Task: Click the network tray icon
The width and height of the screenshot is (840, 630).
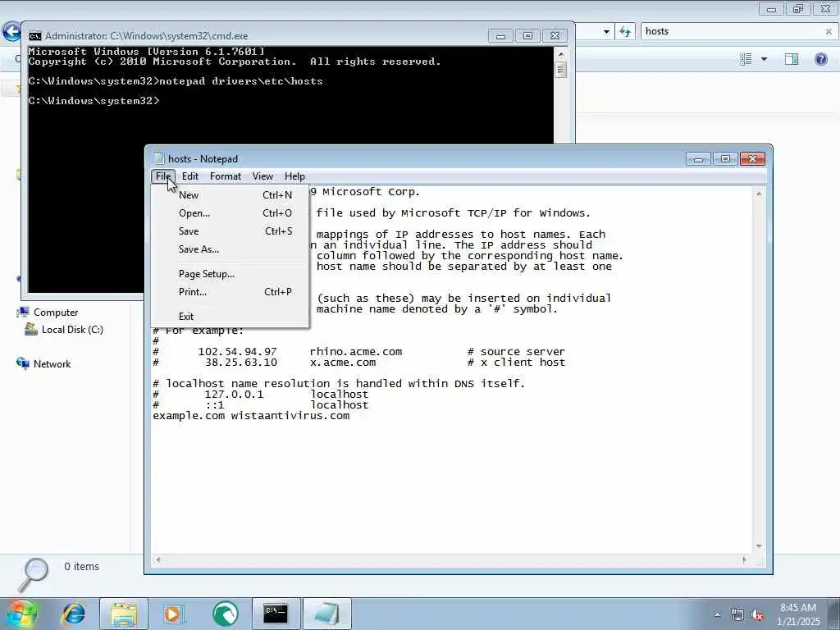Action: [x=737, y=614]
